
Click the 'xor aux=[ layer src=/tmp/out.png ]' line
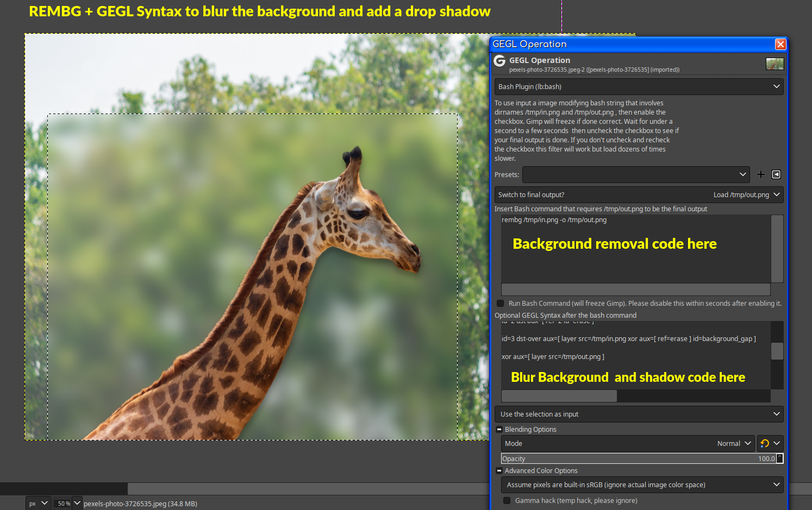pyautogui.click(x=553, y=357)
